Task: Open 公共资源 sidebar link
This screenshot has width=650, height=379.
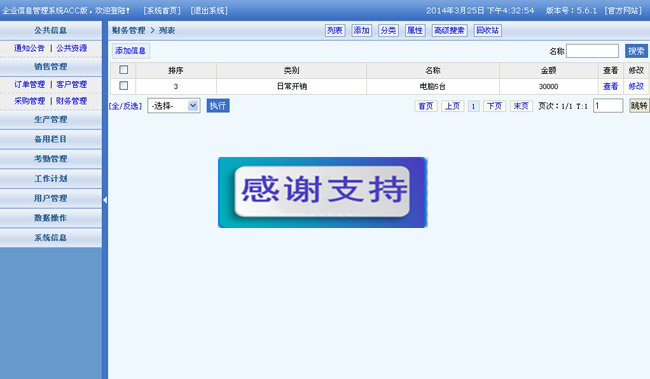Action: click(72, 48)
